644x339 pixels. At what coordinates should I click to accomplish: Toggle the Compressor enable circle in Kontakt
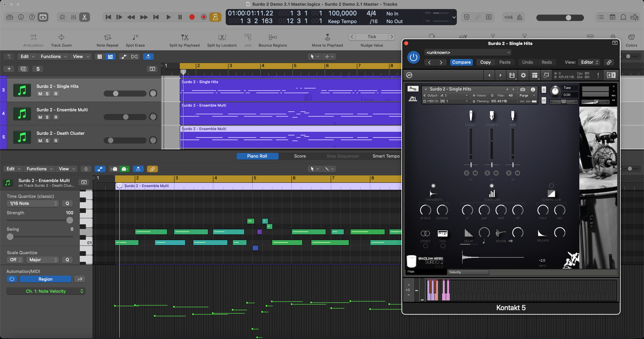coord(551,186)
